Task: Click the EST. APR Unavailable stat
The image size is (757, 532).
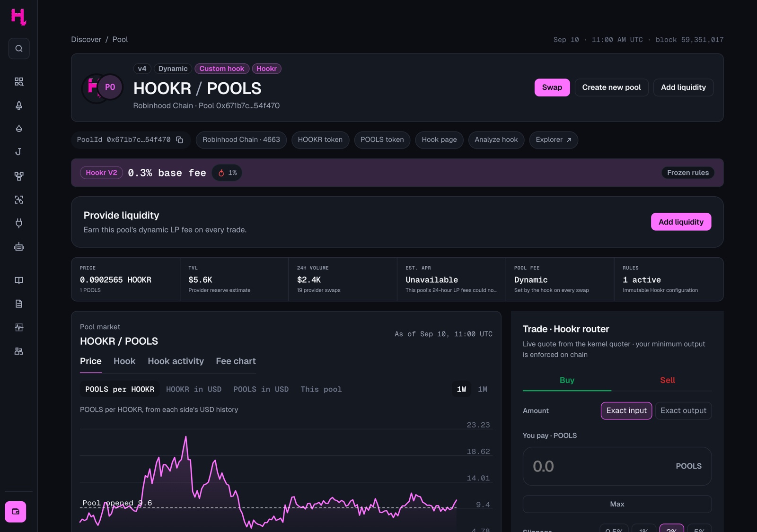Action: coord(451,279)
